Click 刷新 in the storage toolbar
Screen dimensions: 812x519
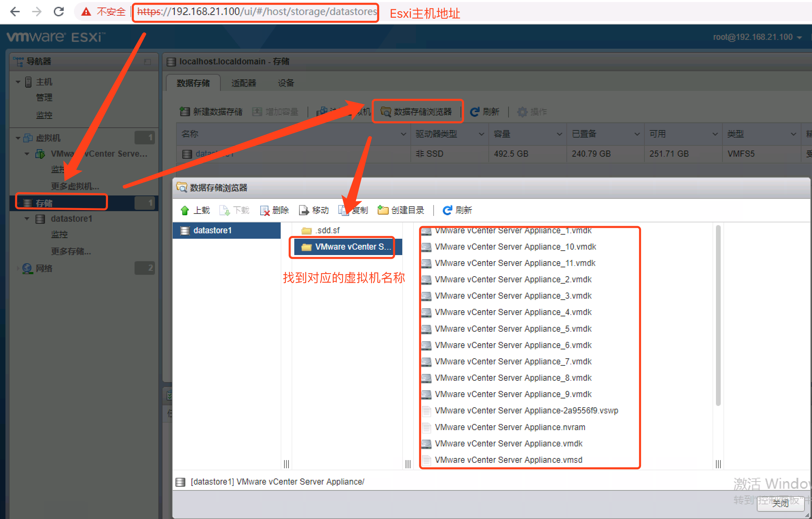pyautogui.click(x=484, y=112)
